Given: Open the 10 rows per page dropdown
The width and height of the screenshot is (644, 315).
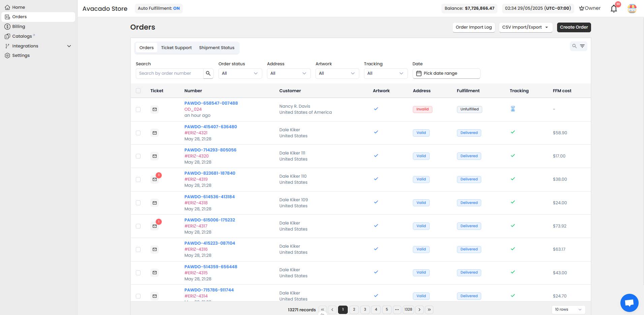Looking at the screenshot, I should (x=568, y=310).
